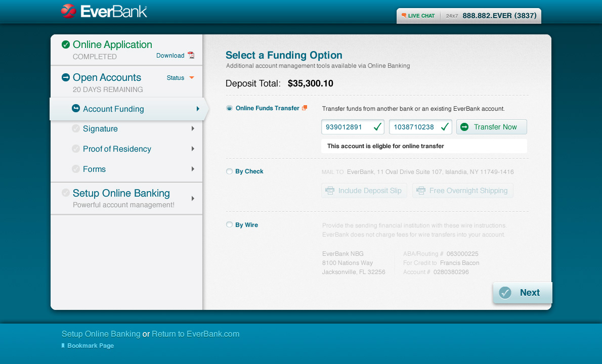Open the Open Accounts section
The width and height of the screenshot is (602, 364).
107,77
